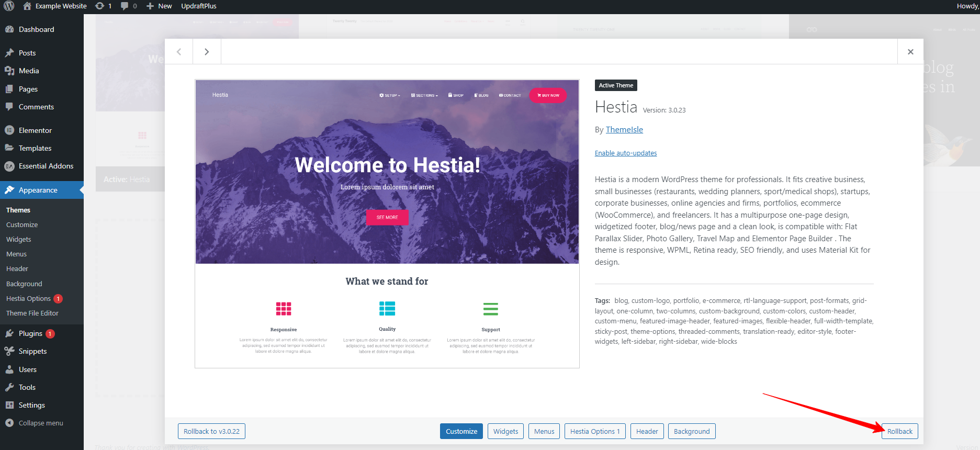Click Hestia Options 1 footer button

click(595, 431)
